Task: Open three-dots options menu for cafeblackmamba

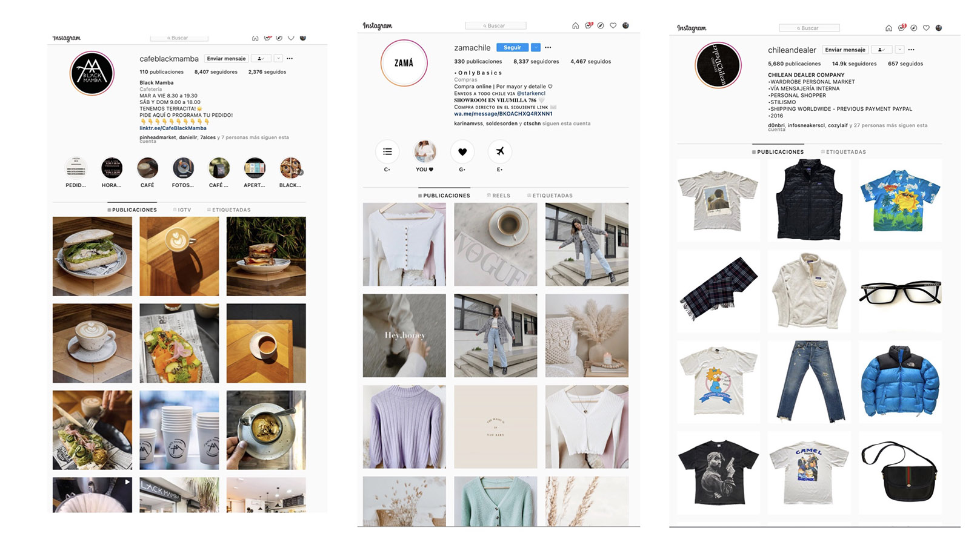Action: (290, 59)
